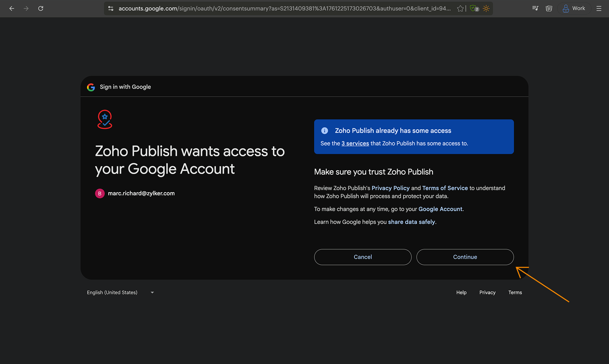Open the browser hamburger menu
The width and height of the screenshot is (609, 364).
click(599, 8)
